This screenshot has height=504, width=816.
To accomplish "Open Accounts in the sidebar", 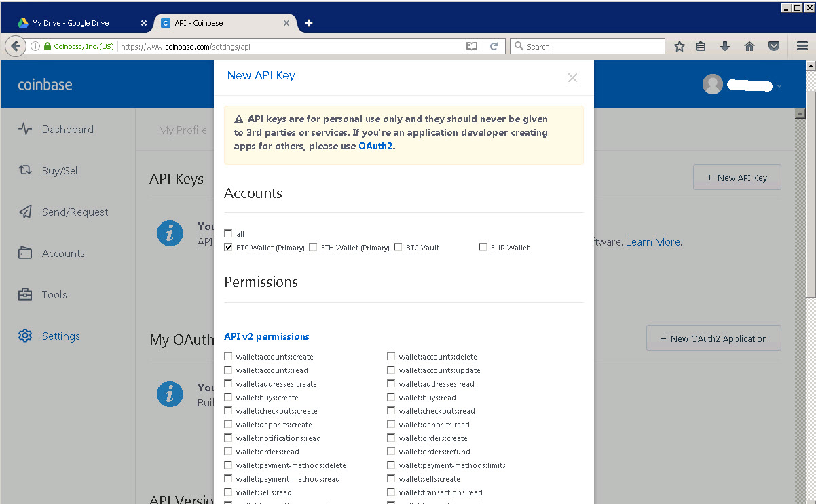I will click(52, 253).
